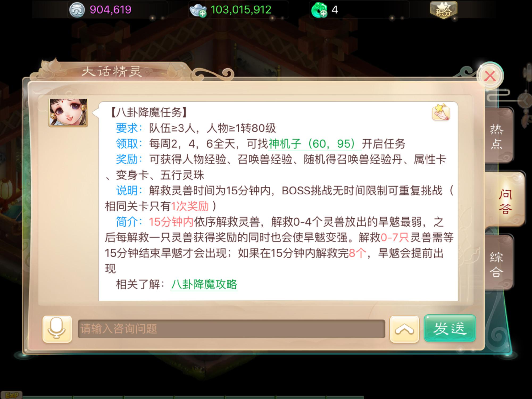Close the 大话精灵 dialog
The width and height of the screenshot is (532, 399).
tap(490, 76)
